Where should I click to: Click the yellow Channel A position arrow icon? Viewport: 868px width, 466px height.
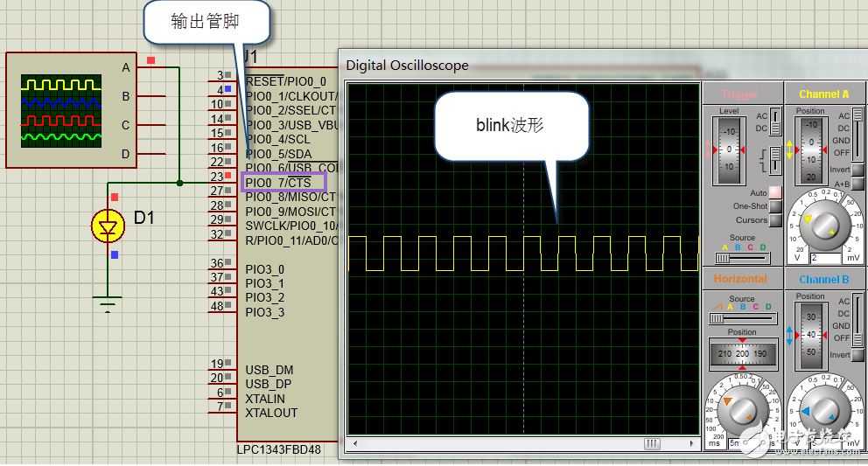(789, 150)
